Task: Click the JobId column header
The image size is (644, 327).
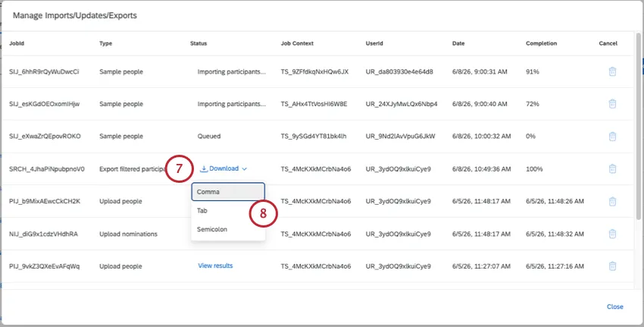Action: (x=17, y=43)
